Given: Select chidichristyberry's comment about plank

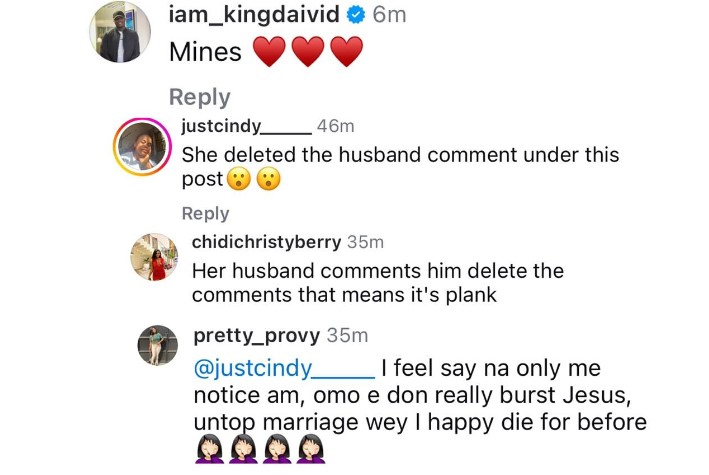Looking at the screenshot, I should click(377, 282).
